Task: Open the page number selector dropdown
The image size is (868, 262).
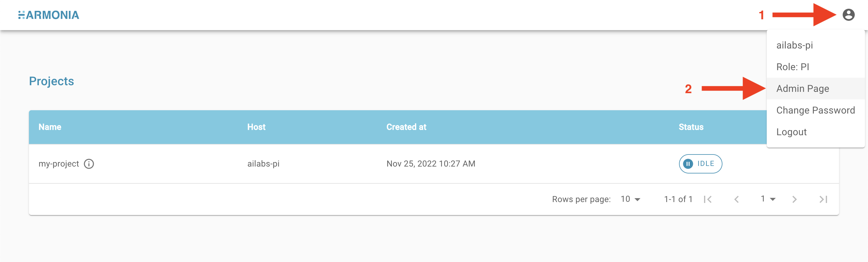Action: (x=768, y=199)
